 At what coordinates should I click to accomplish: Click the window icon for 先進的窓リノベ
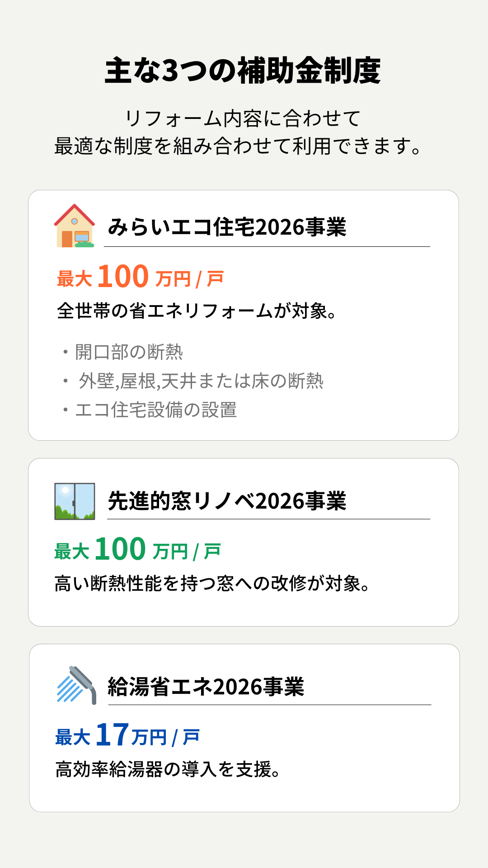click(x=75, y=501)
